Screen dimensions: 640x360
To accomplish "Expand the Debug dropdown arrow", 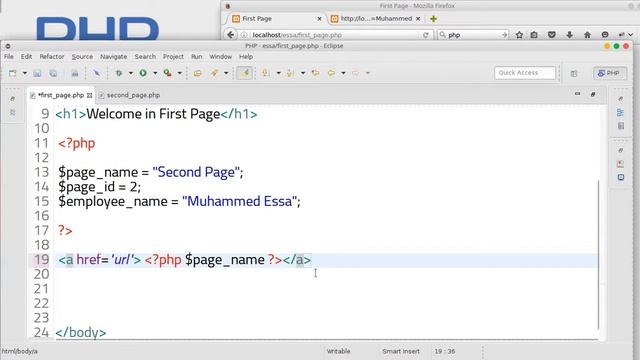I will tap(131, 73).
